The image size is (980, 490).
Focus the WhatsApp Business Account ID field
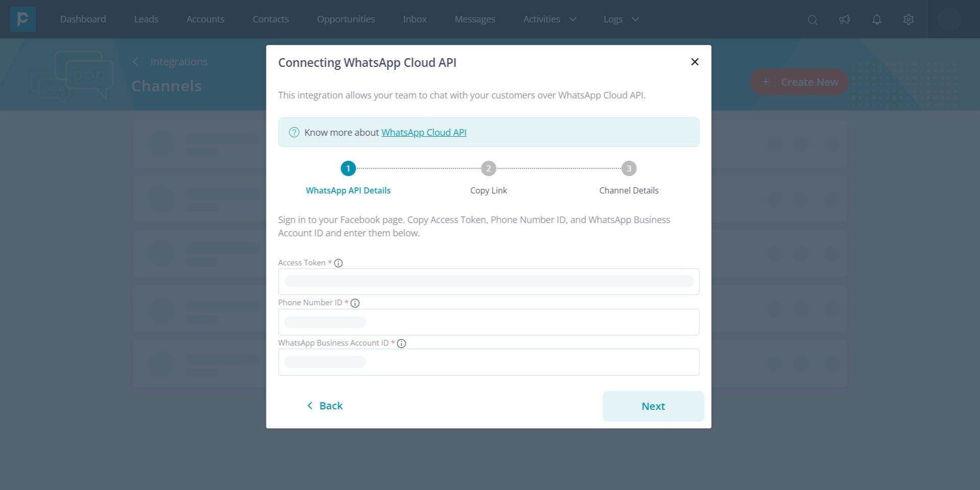point(488,362)
